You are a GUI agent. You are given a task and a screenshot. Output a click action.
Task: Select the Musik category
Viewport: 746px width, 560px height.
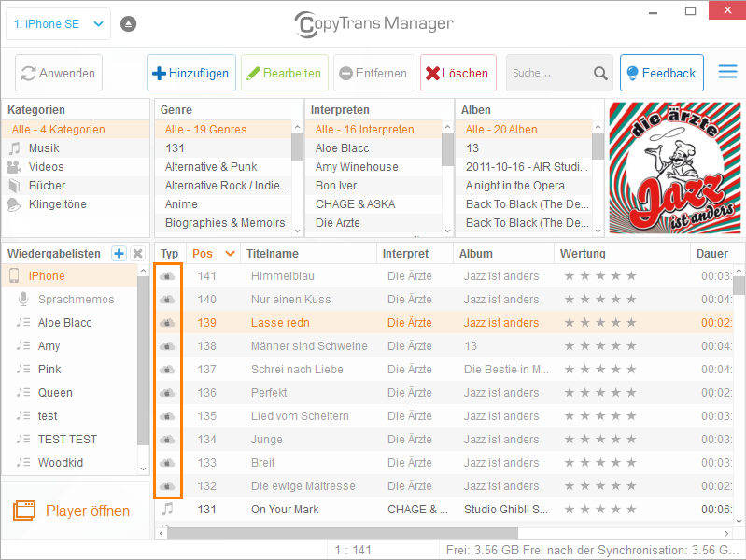[x=76, y=148]
